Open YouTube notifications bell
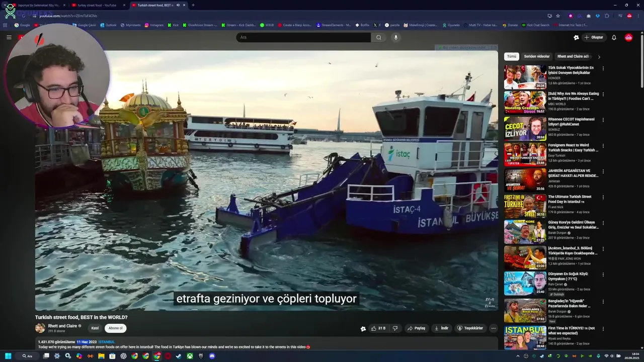The image size is (644, 362). 614,37
